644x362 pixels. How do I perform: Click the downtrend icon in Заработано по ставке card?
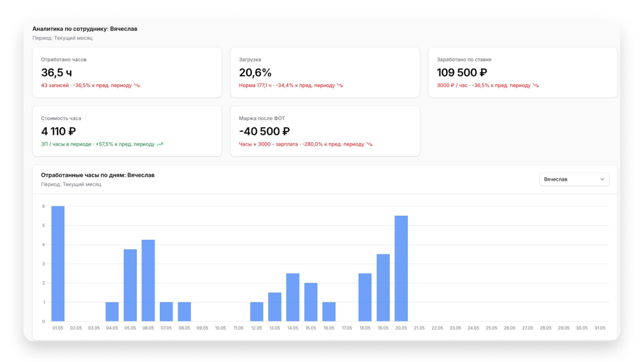(x=536, y=85)
